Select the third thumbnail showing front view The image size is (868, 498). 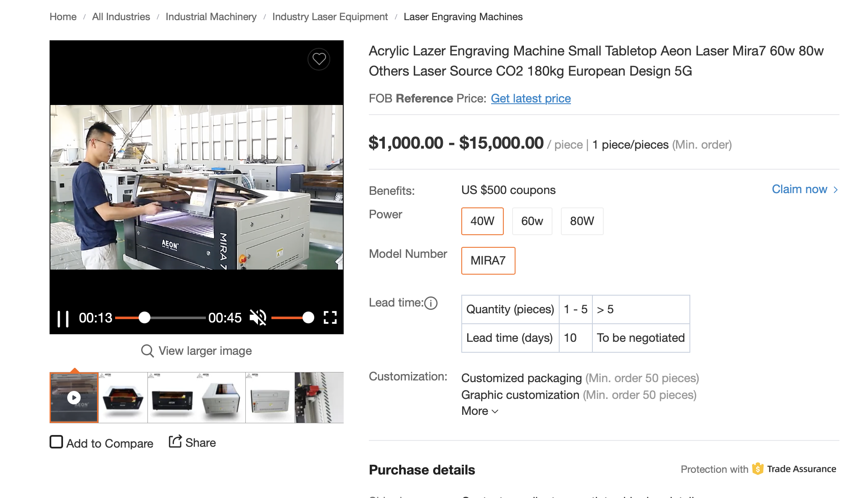172,398
